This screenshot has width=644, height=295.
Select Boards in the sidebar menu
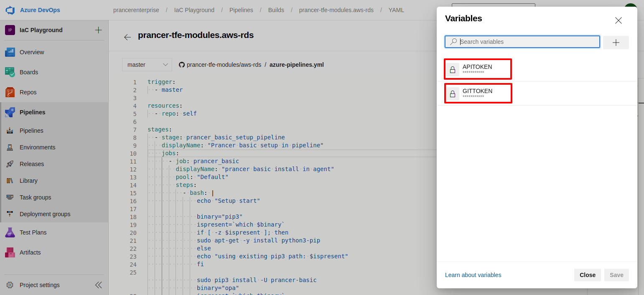(29, 72)
